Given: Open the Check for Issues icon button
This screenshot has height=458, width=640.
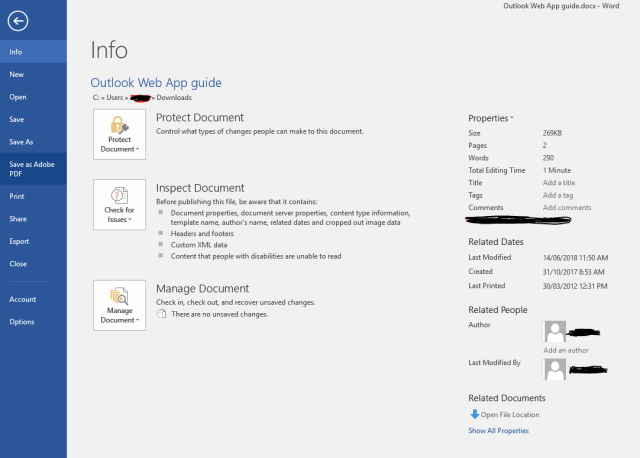Looking at the screenshot, I should [x=120, y=205].
